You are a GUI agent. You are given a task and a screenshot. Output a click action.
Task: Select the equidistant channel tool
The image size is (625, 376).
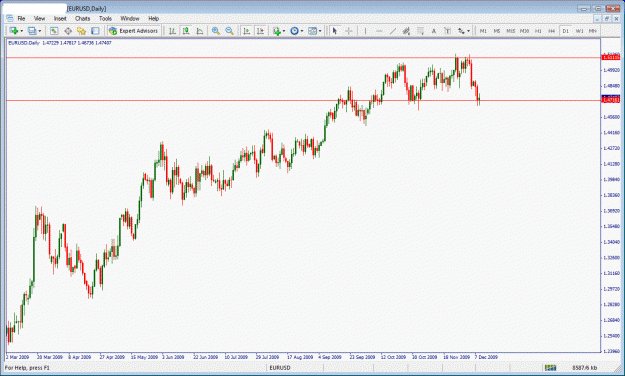(x=406, y=31)
